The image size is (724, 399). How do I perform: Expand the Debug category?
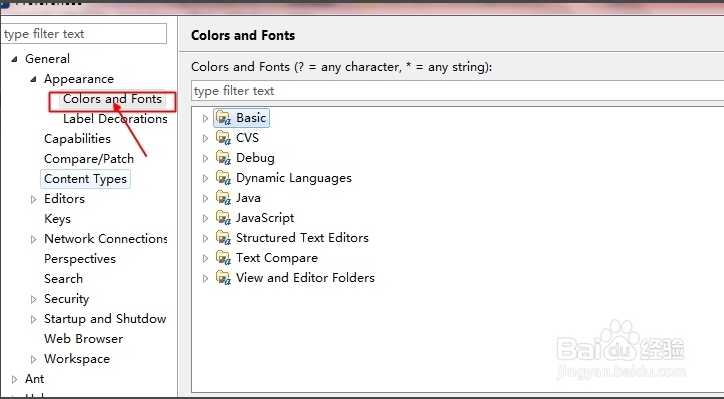coord(205,158)
